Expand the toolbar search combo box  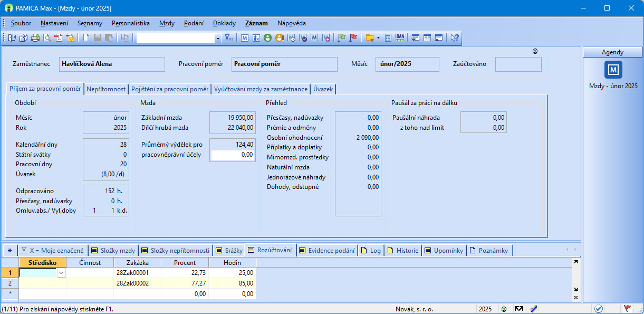[218, 38]
